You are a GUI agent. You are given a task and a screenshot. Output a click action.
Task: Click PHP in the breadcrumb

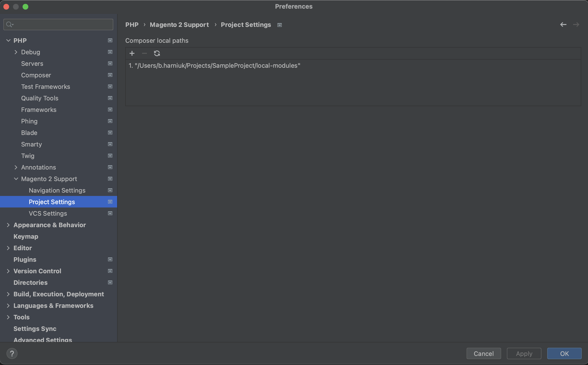point(132,25)
